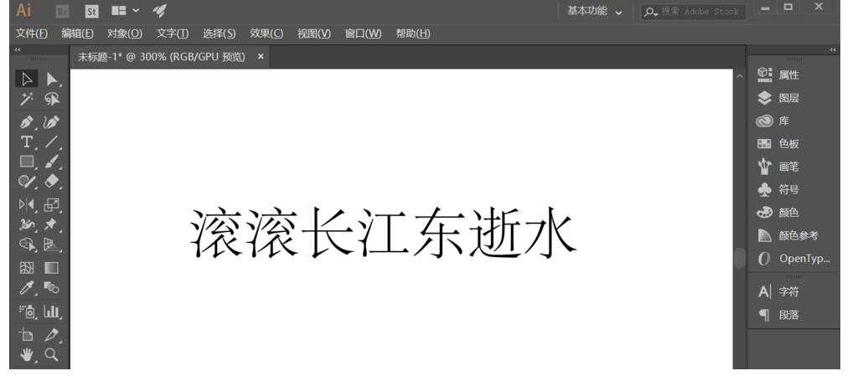Open the 颜色 color panel
Viewport: 868px width, 376px height.
(779, 213)
